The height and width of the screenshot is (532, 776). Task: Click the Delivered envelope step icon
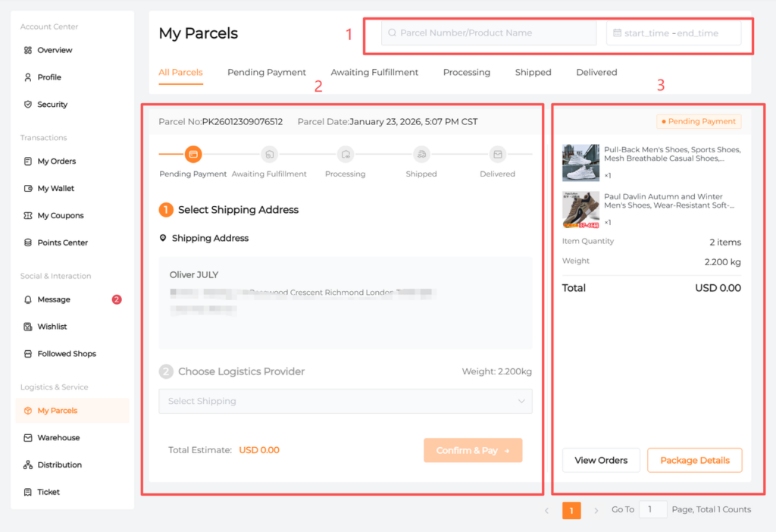[497, 155]
